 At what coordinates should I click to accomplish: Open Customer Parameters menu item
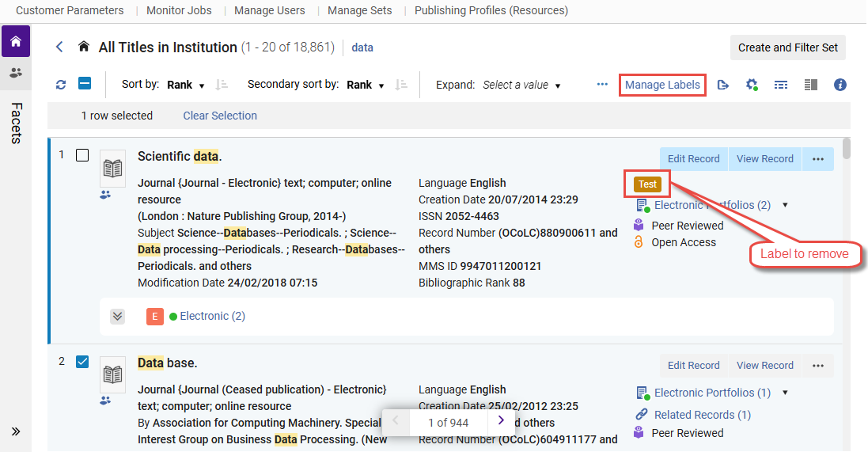point(70,10)
